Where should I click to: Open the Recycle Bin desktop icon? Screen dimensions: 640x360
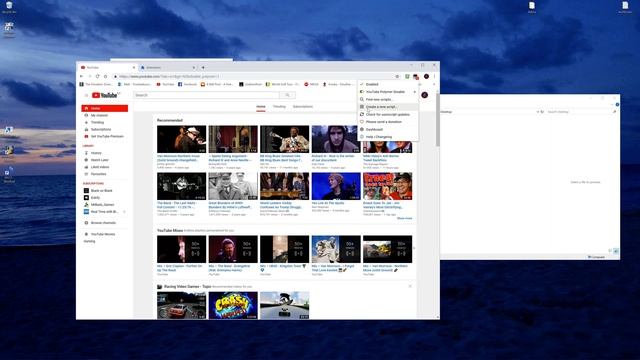point(9,7)
